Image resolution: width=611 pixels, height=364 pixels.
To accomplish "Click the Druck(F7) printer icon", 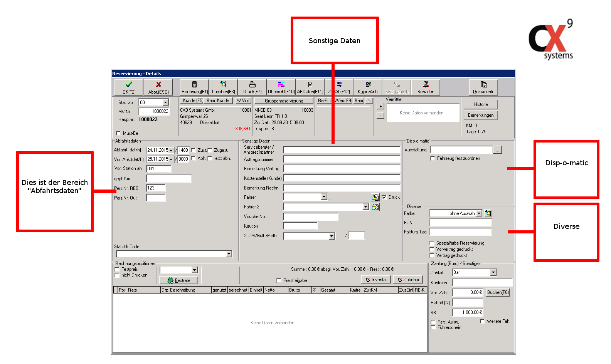I will coord(252,87).
